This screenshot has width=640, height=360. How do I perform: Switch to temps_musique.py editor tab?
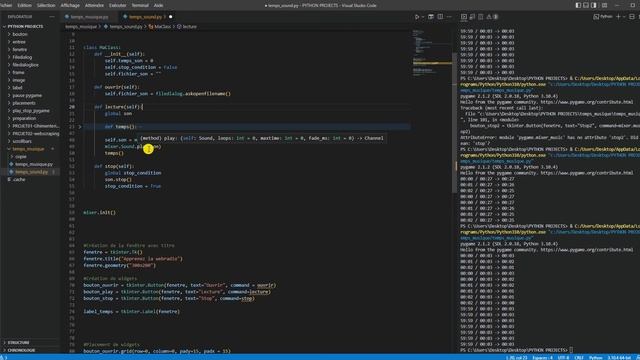pyautogui.click(x=89, y=17)
